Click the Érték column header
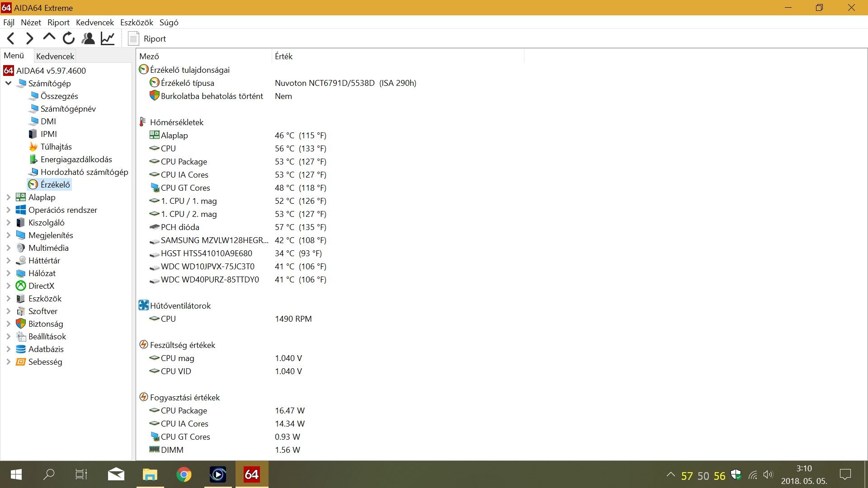 click(398, 56)
